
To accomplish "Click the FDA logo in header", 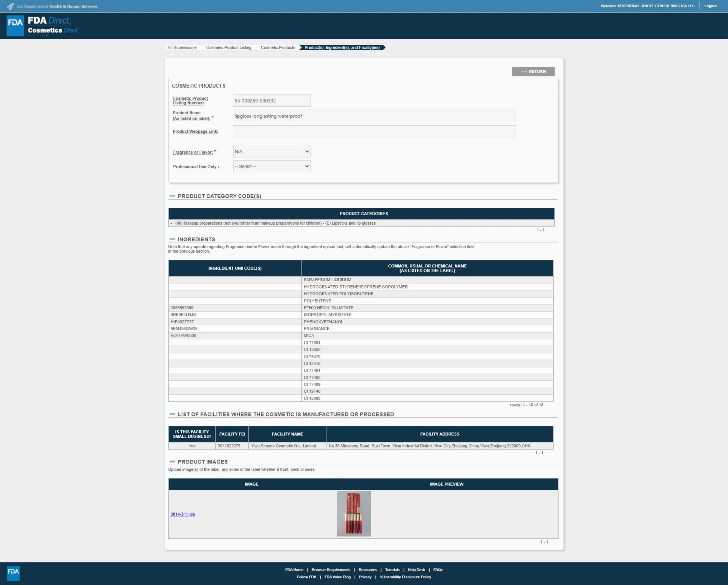I will 15,25.
